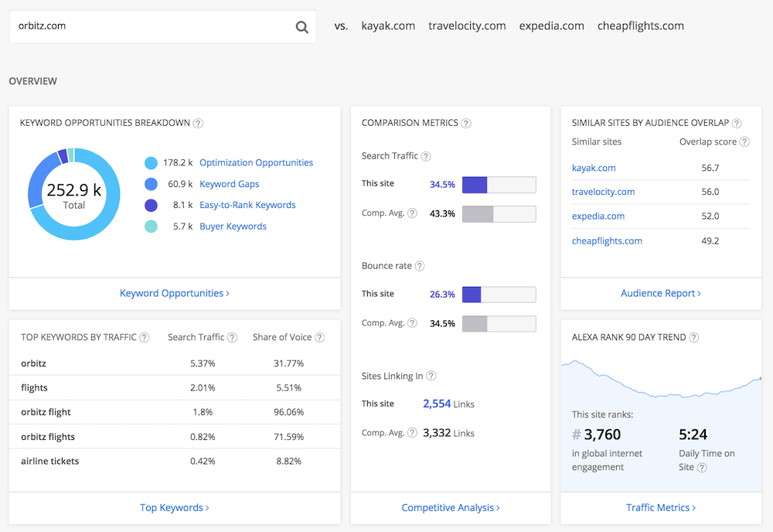The height and width of the screenshot is (532, 773).
Task: Open help icon for Similar Sites by Audience Overlap
Action: pos(737,123)
